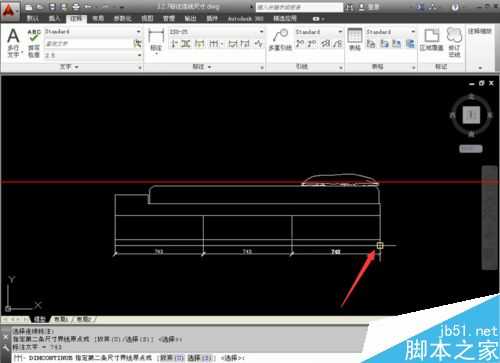Screen dimensions: 500x363
Task: Open the Insert (插入) ribbon tab
Action: pyautogui.click(x=54, y=19)
